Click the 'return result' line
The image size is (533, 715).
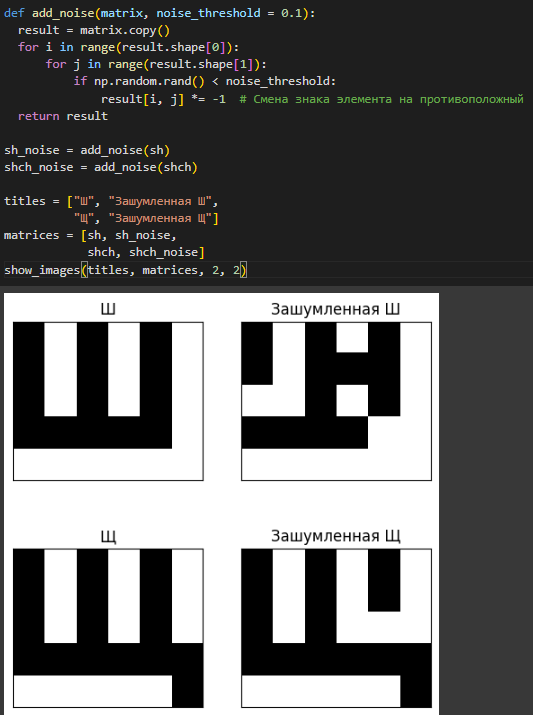pyautogui.click(x=63, y=116)
